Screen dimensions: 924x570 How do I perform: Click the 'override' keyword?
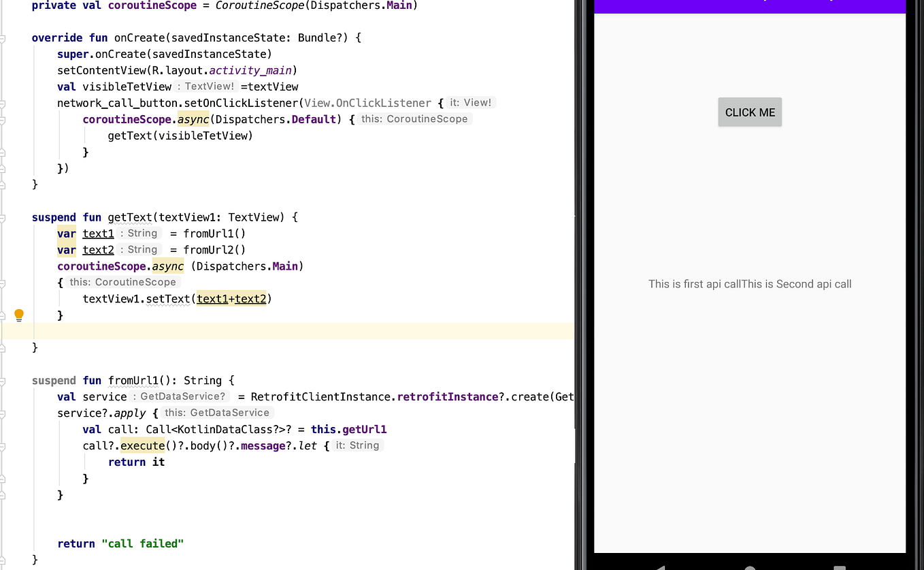point(57,37)
